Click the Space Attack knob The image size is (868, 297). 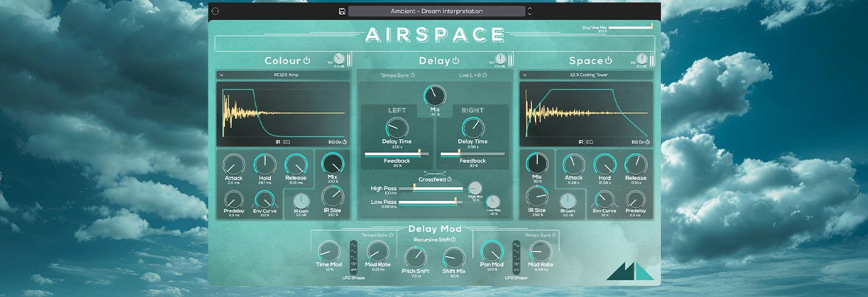pyautogui.click(x=573, y=164)
